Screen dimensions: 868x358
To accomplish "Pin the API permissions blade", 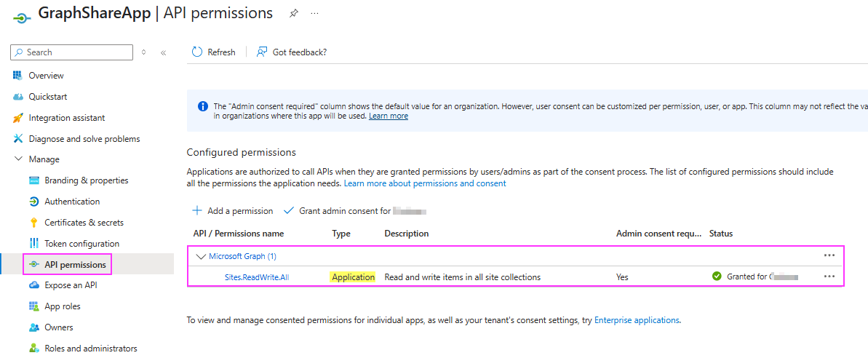I will 294,14.
